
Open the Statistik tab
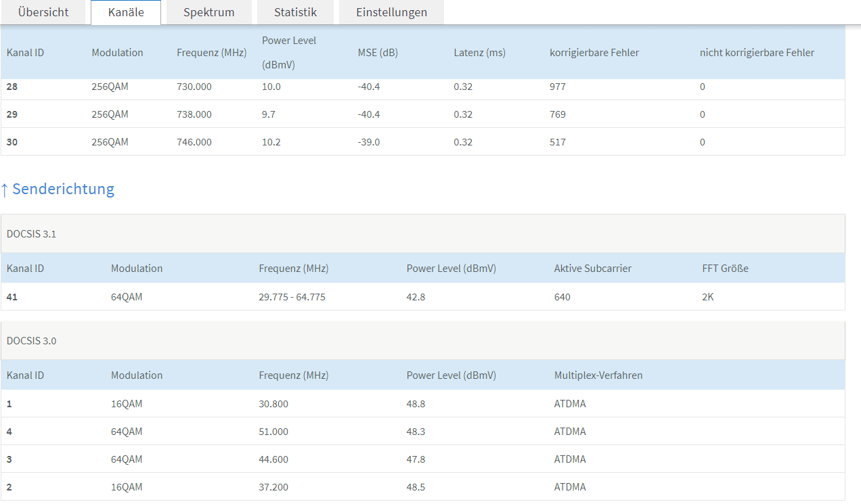coord(295,12)
